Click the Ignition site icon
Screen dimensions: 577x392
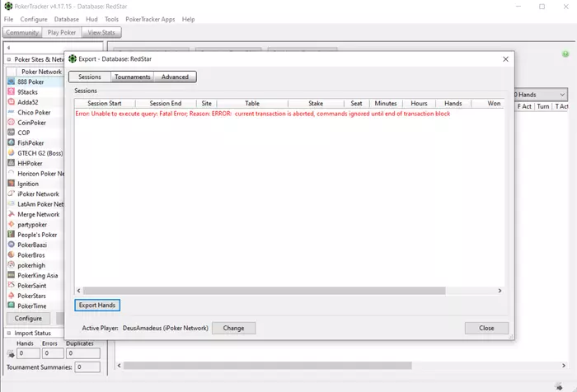(12, 184)
